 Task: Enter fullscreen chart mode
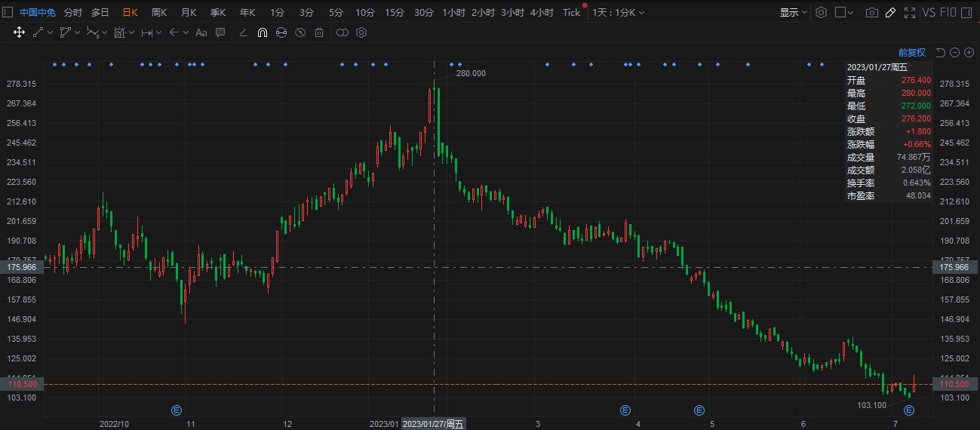pos(909,13)
